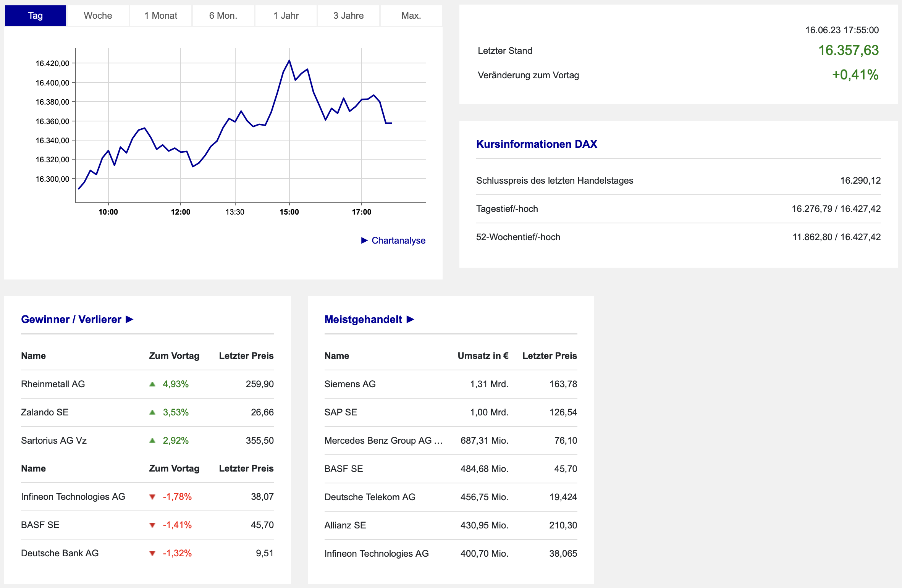Click arrow icon next to Gewinner / Verlierer

pos(129,319)
